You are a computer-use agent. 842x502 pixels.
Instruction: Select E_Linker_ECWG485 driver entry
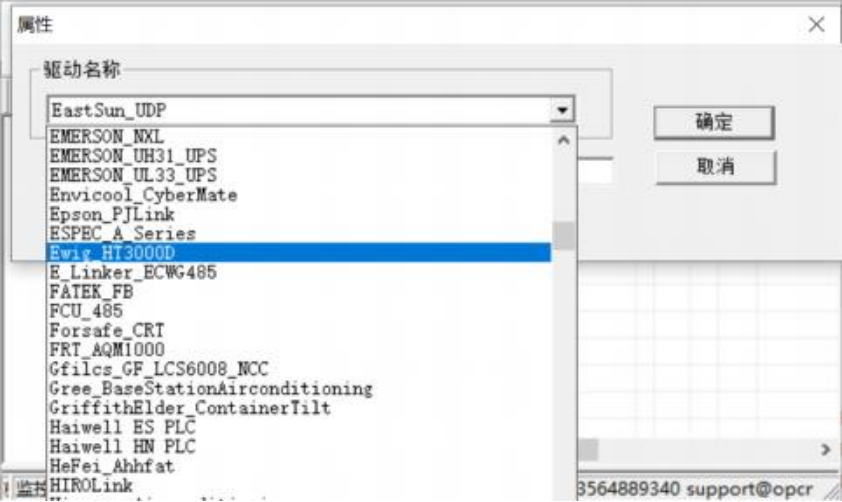point(299,272)
